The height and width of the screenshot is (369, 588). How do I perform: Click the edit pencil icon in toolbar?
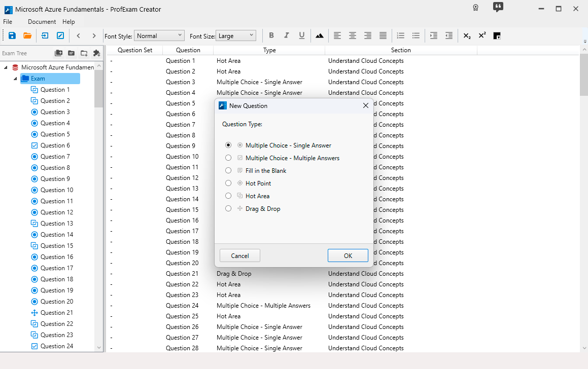(60, 35)
